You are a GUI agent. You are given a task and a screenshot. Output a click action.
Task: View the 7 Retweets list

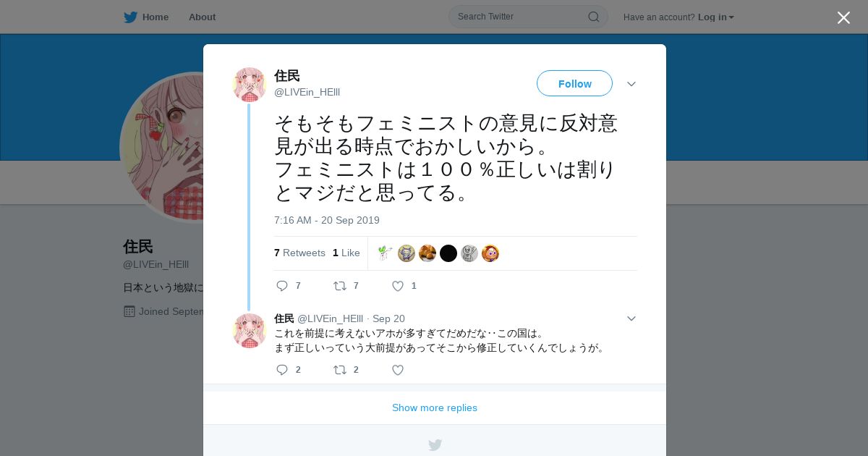(x=299, y=253)
